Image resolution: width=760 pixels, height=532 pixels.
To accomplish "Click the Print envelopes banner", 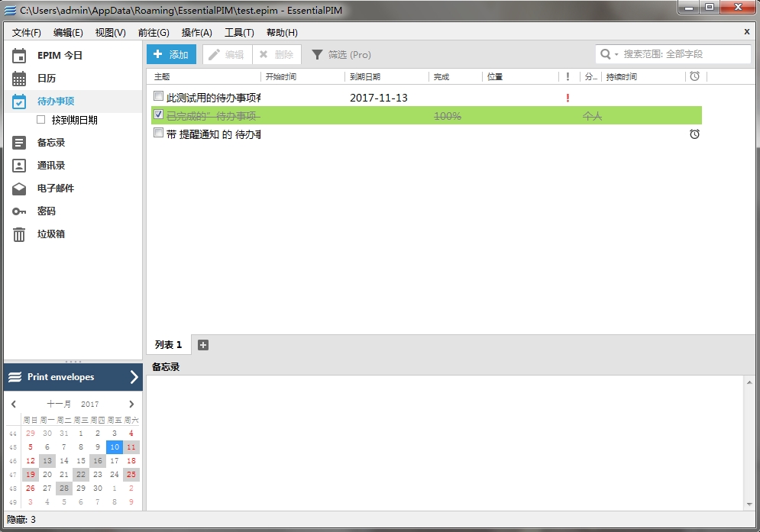I will tap(73, 377).
